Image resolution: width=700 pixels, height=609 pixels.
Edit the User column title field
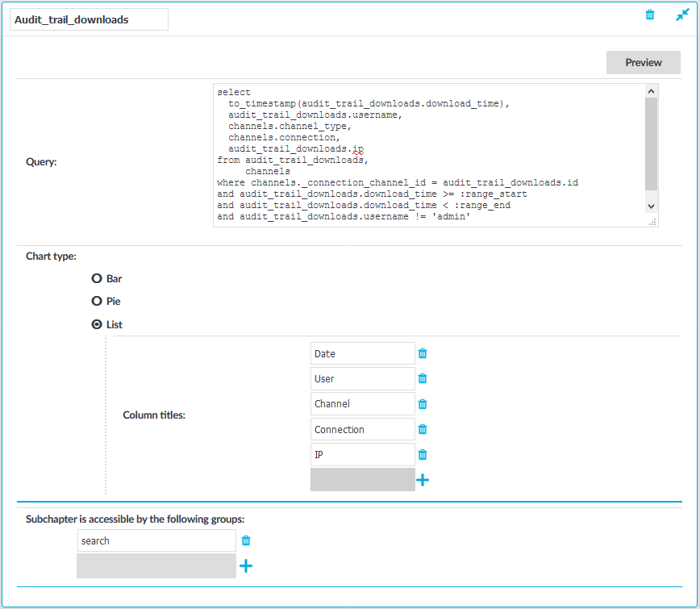[363, 378]
